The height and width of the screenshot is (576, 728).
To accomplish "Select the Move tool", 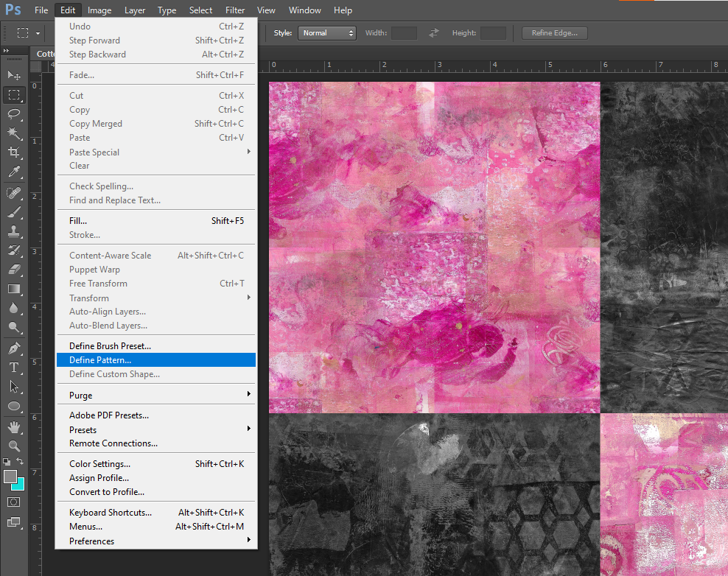I will 14,75.
